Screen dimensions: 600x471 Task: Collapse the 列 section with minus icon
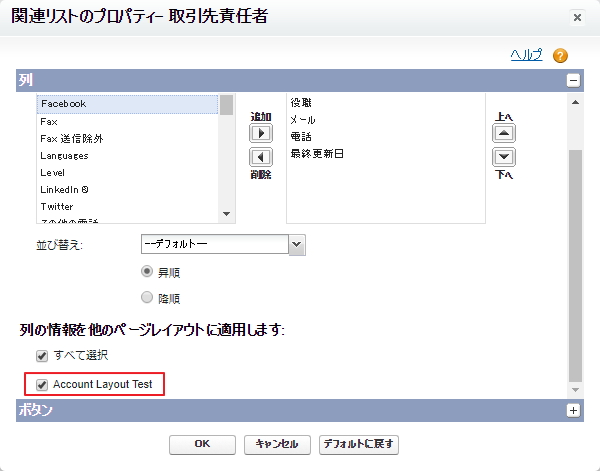573,81
